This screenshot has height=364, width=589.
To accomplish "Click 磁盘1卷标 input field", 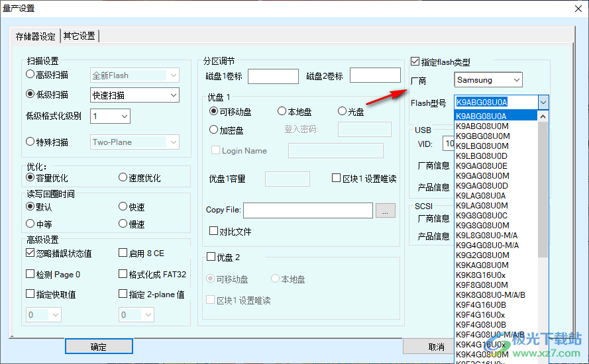I will pos(273,76).
